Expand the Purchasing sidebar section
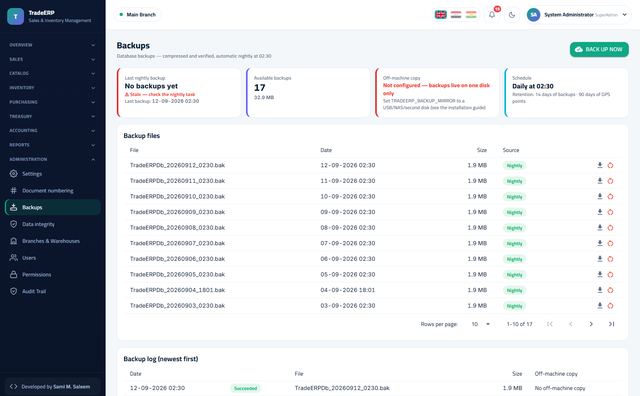The width and height of the screenshot is (640, 396). click(x=52, y=102)
